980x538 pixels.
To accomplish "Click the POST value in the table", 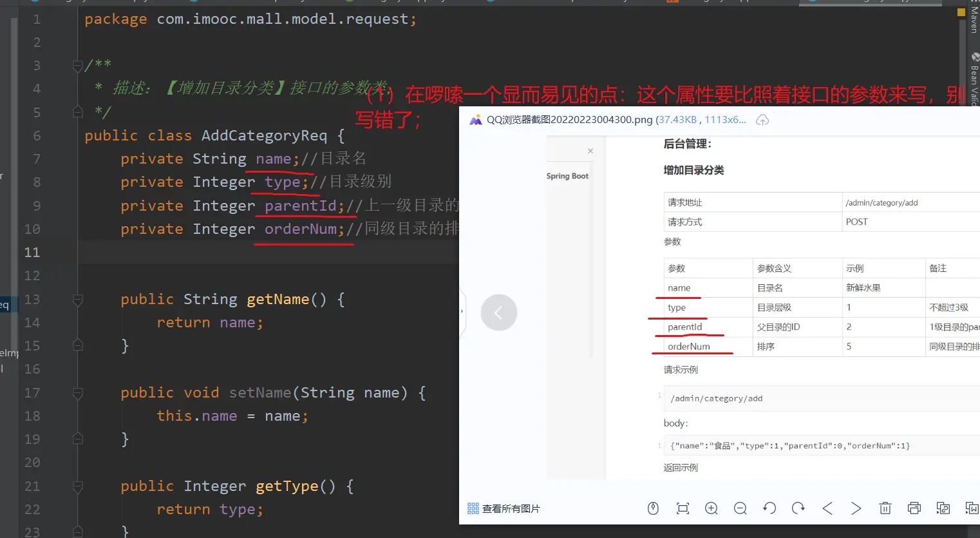I will (856, 222).
